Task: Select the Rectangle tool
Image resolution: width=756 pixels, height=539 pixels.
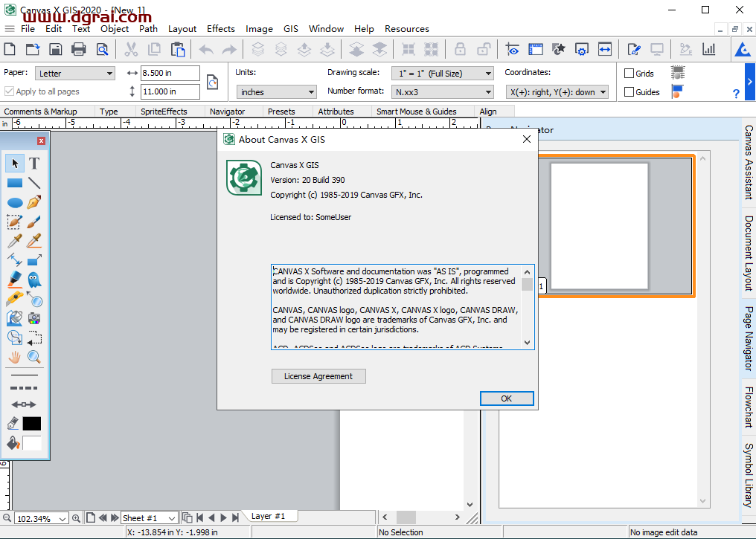Action: click(15, 183)
